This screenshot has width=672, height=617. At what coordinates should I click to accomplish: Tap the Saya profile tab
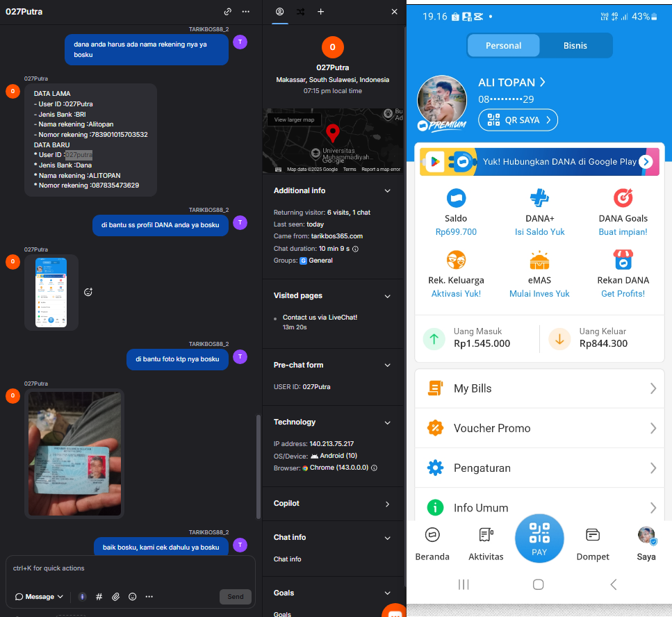point(646,544)
